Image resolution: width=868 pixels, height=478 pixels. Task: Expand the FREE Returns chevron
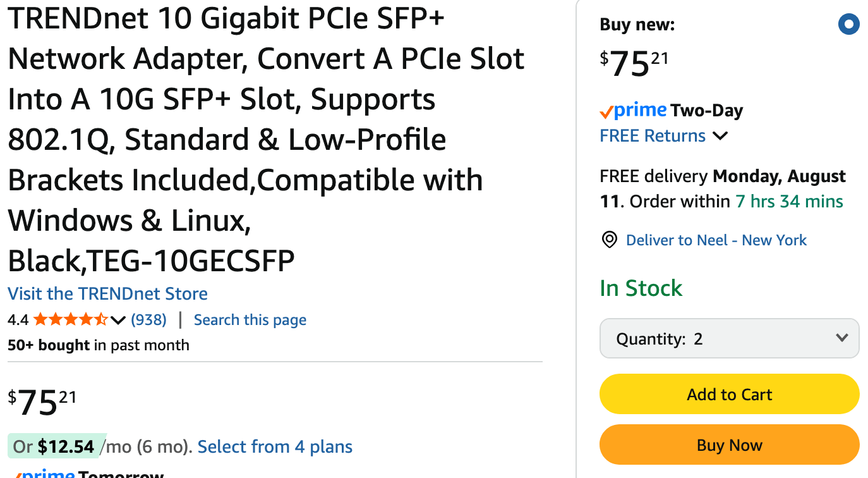pyautogui.click(x=720, y=136)
